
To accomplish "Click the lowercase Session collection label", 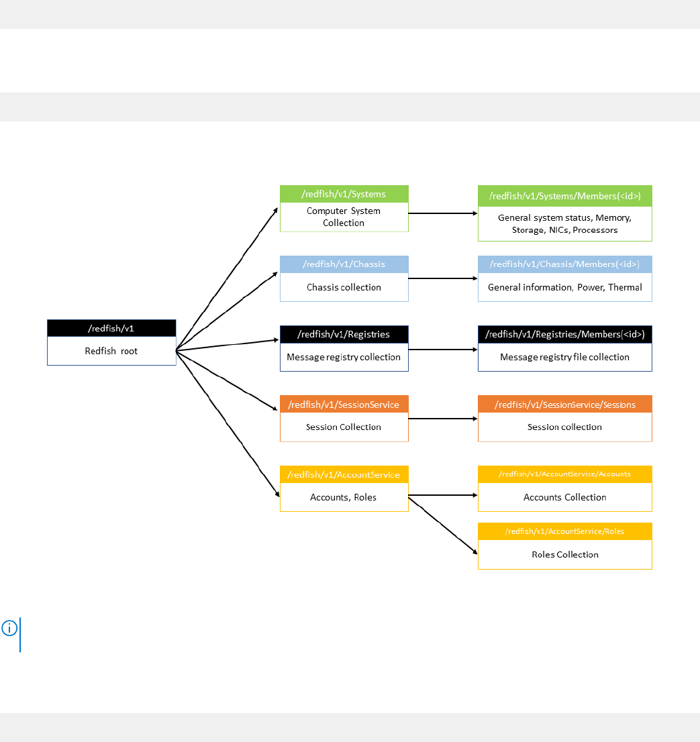I will [x=564, y=427].
